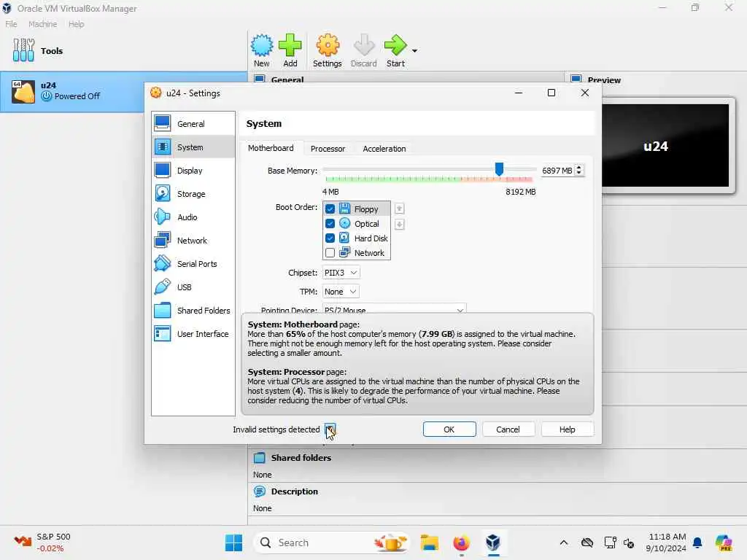
Task: Select the Hard Disk boot device row
Action: pos(356,238)
